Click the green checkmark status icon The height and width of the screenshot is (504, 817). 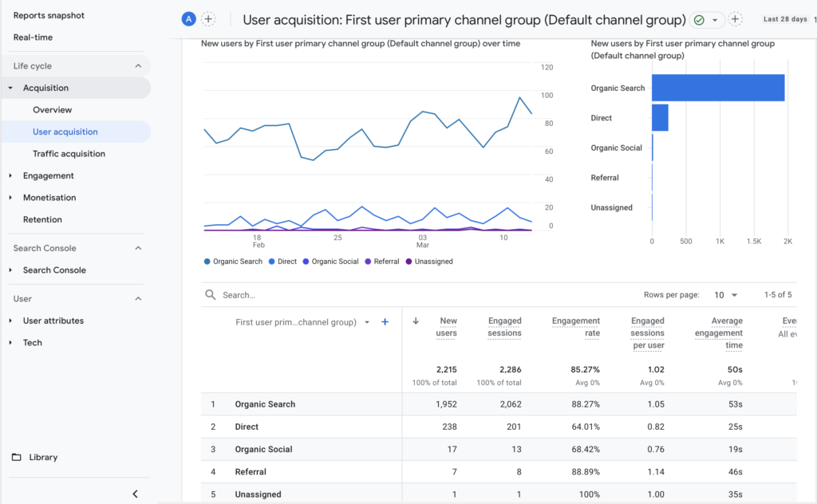(699, 20)
